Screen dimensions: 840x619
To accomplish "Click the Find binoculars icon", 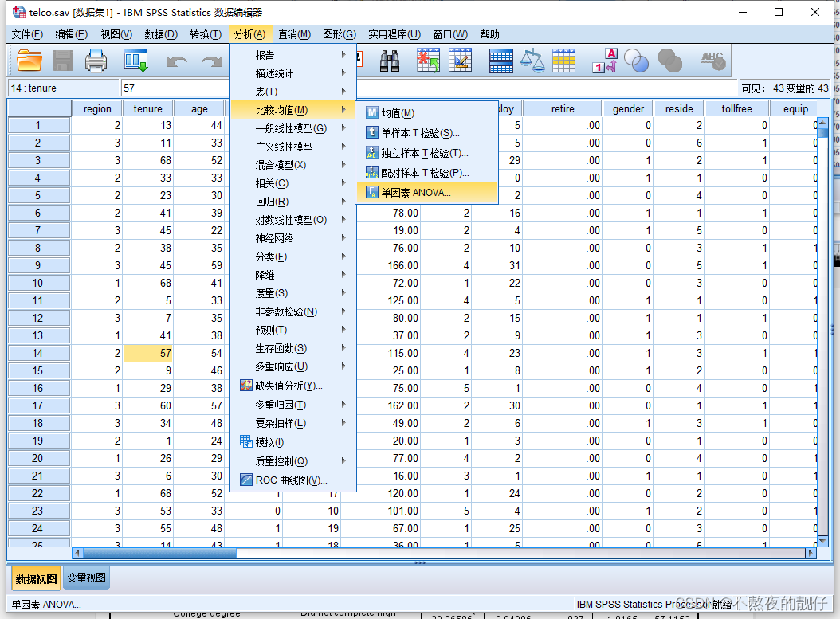I will point(390,61).
